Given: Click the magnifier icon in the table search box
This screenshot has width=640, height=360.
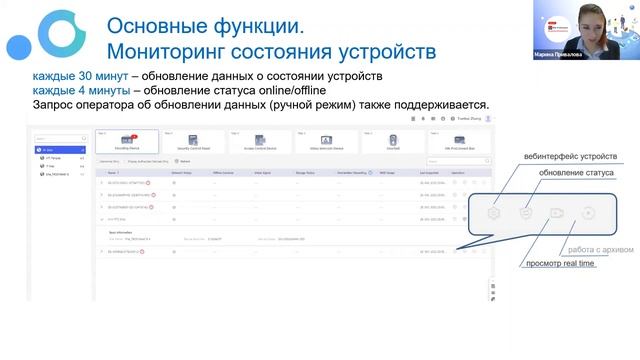Looking at the screenshot, I should [487, 161].
